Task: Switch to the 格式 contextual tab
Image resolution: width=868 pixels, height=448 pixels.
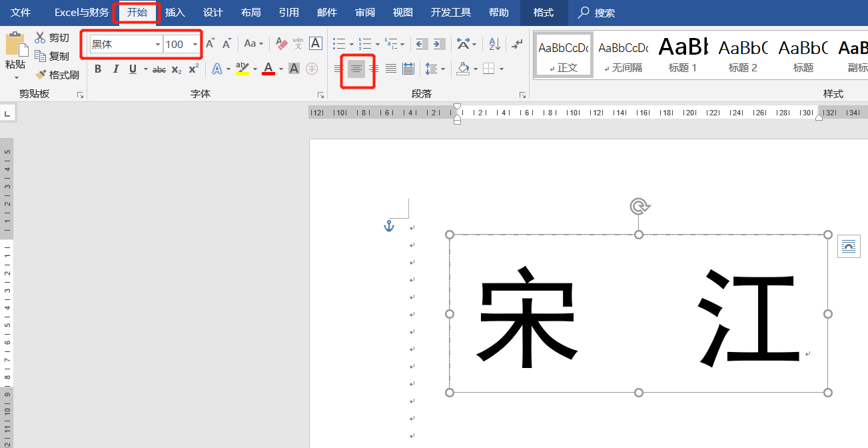Action: (544, 13)
